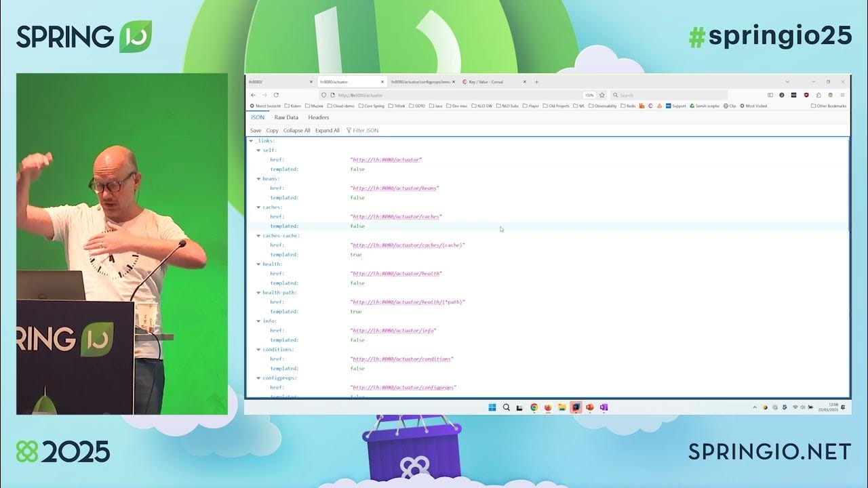Click the Expand All button

[328, 130]
